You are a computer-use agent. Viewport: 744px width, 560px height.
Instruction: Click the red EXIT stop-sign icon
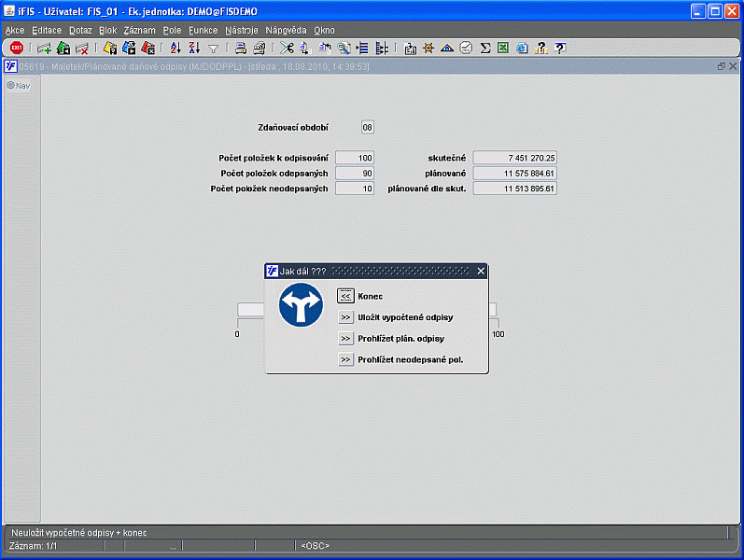[x=17, y=48]
